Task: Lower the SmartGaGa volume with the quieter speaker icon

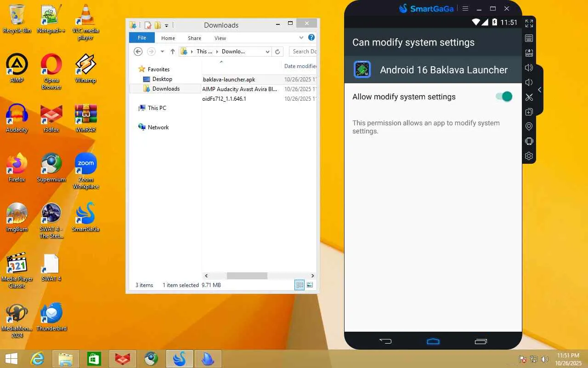Action: click(x=529, y=82)
